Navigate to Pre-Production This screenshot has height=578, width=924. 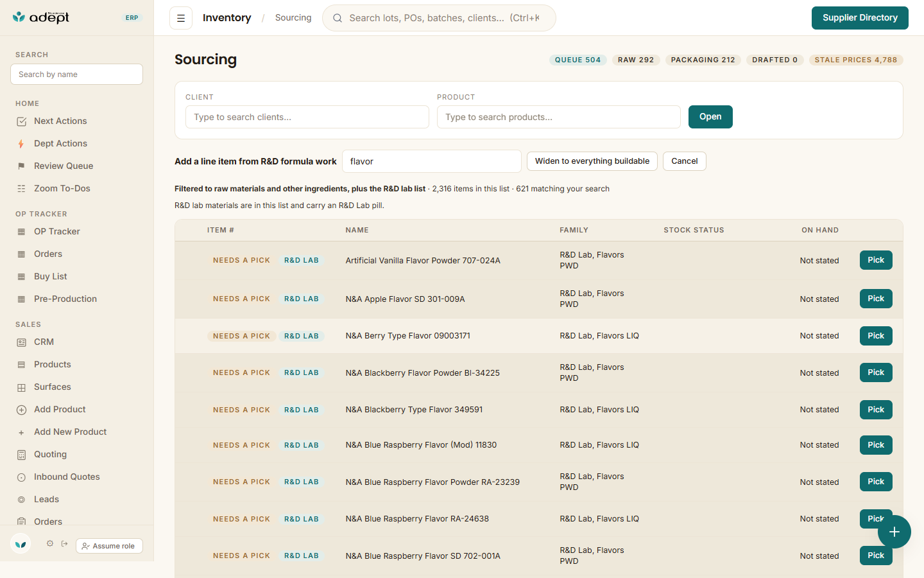click(65, 299)
